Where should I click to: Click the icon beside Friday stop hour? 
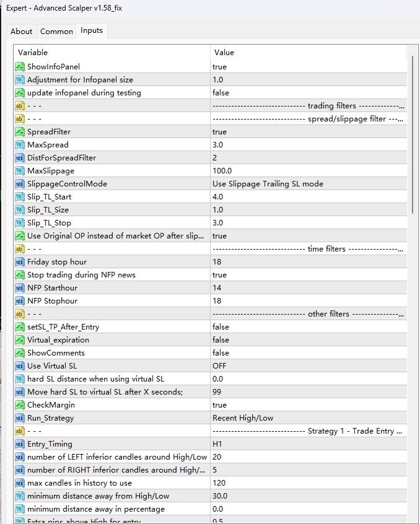click(x=20, y=261)
